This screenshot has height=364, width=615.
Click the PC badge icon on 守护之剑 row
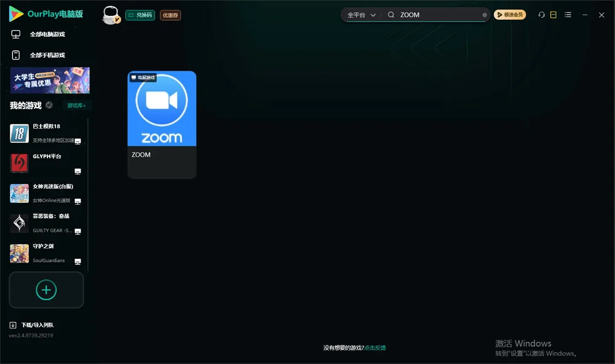click(x=77, y=262)
